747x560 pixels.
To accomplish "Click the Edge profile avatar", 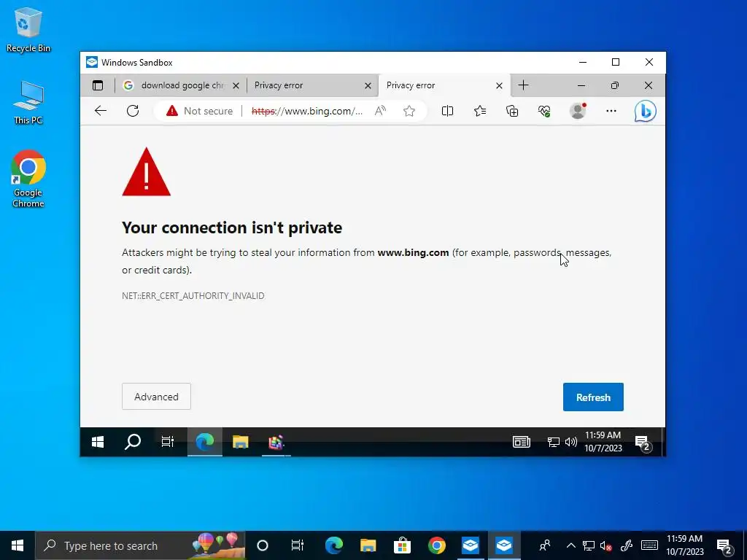I will tap(578, 111).
